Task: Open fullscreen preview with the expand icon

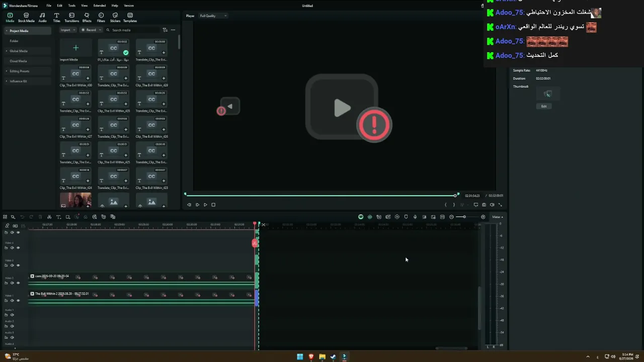Action: (x=500, y=205)
